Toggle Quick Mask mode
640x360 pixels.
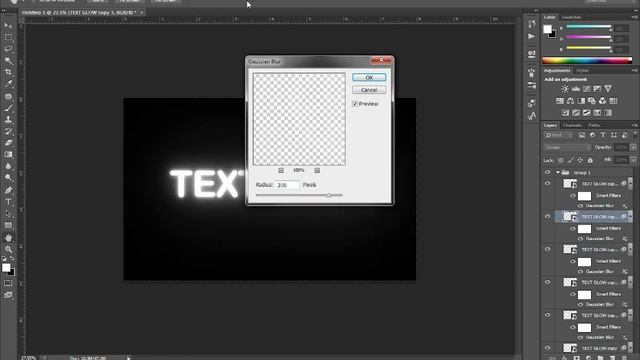pyautogui.click(x=8, y=283)
